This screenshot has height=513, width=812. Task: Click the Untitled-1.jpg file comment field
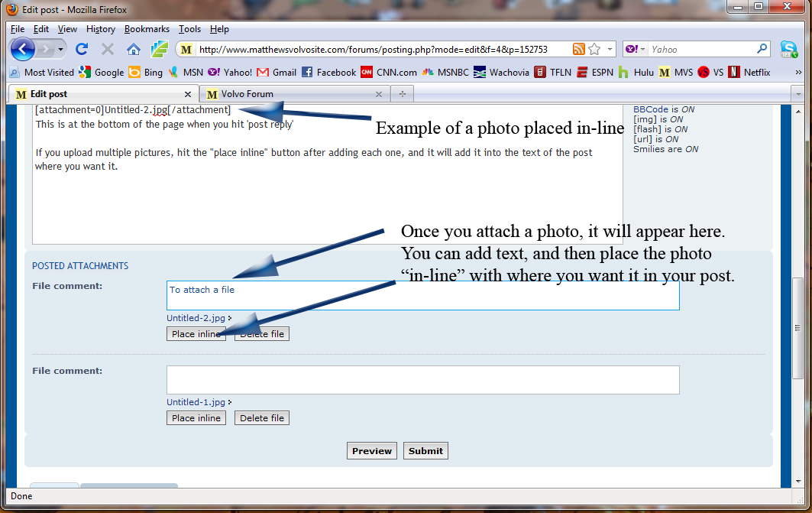coord(422,380)
